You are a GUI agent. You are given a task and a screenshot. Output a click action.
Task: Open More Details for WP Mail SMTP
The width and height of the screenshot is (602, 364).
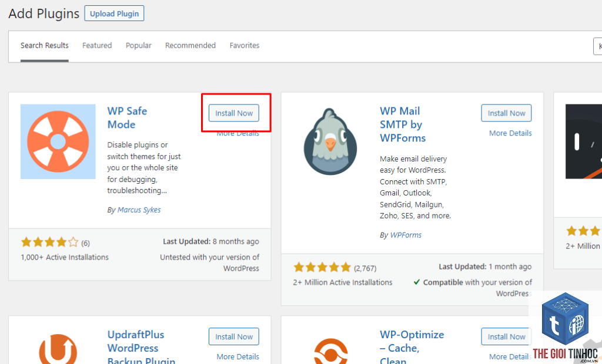[510, 133]
